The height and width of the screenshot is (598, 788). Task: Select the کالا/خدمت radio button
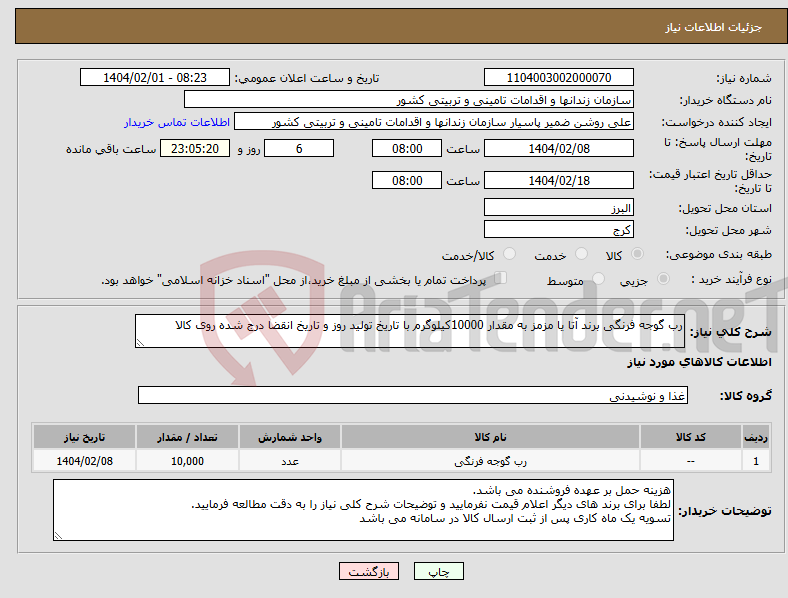click(x=509, y=254)
